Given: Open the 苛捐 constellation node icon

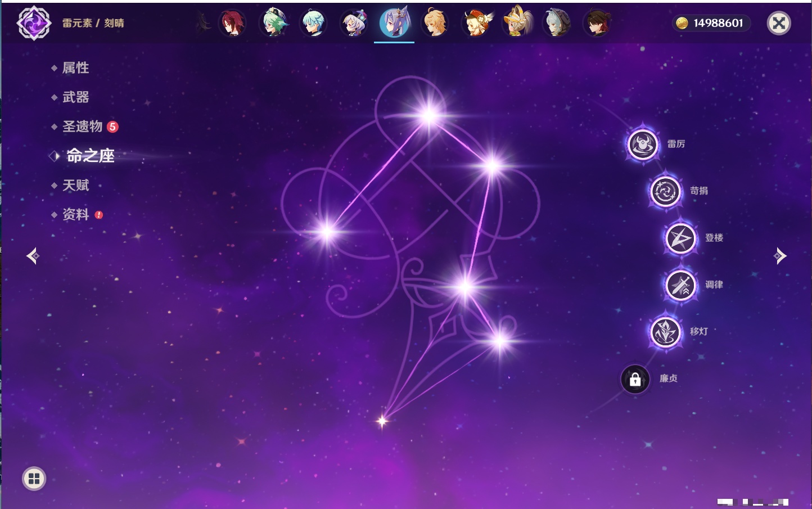Looking at the screenshot, I should pos(665,191).
